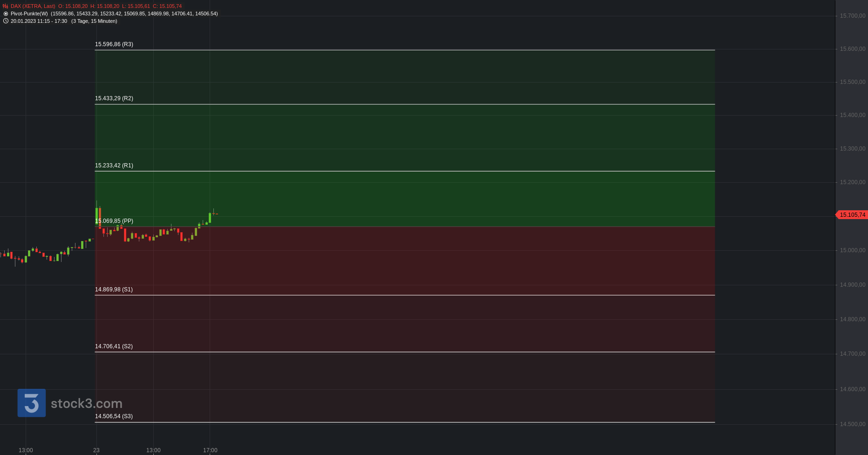Click the day 23 time axis marker
This screenshot has height=455, width=868.
point(96,450)
